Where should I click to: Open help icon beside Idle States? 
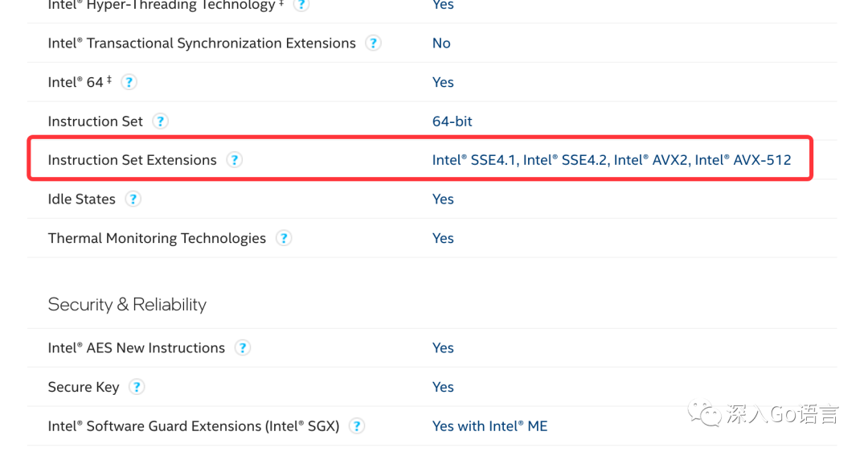[x=133, y=199]
